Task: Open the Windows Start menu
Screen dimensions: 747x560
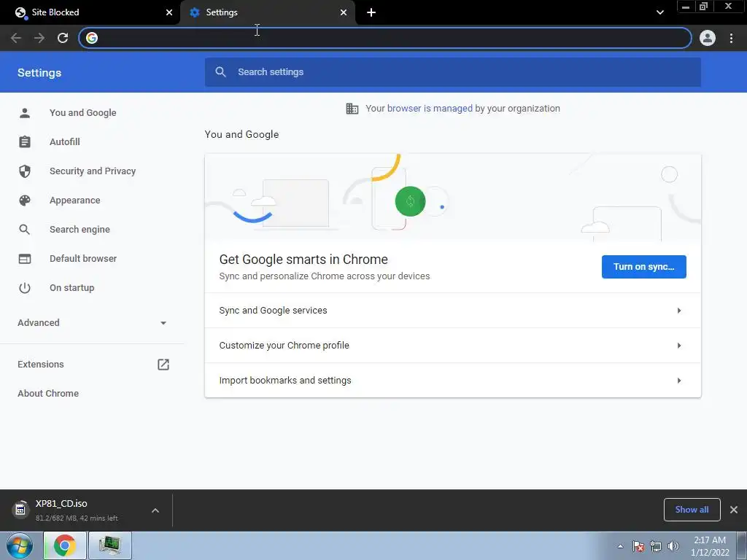Action: [20, 545]
